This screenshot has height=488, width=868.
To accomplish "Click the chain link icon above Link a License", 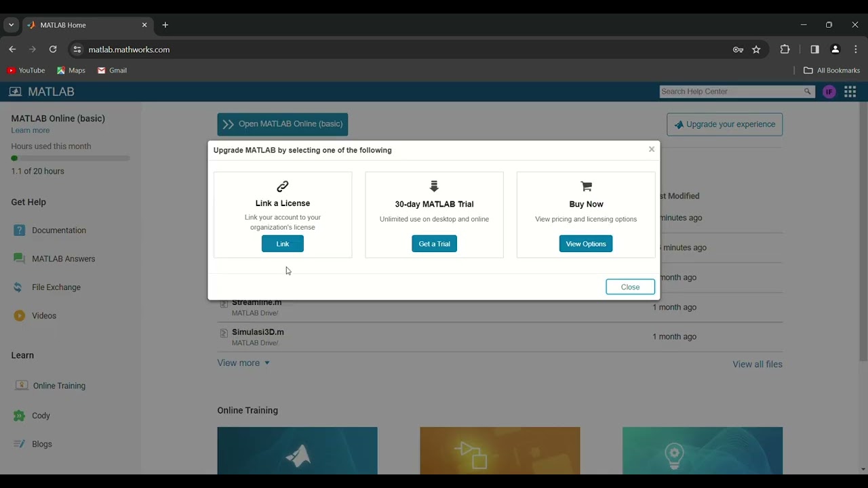I will coord(283,186).
